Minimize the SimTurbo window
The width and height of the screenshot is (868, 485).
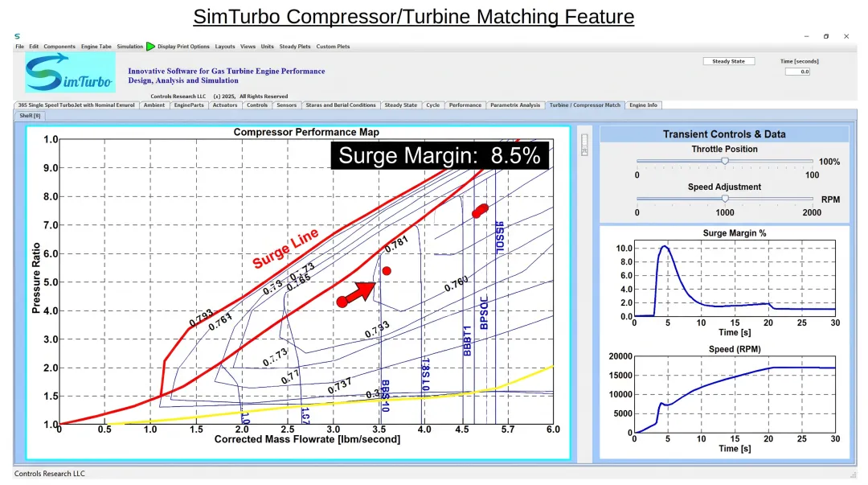pyautogui.click(x=806, y=36)
